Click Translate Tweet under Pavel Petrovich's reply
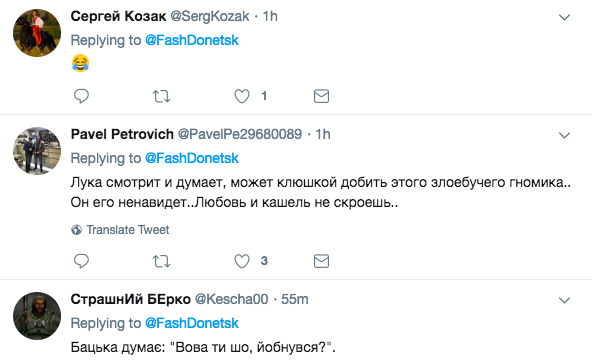This screenshot has width=592, height=364. point(128,230)
